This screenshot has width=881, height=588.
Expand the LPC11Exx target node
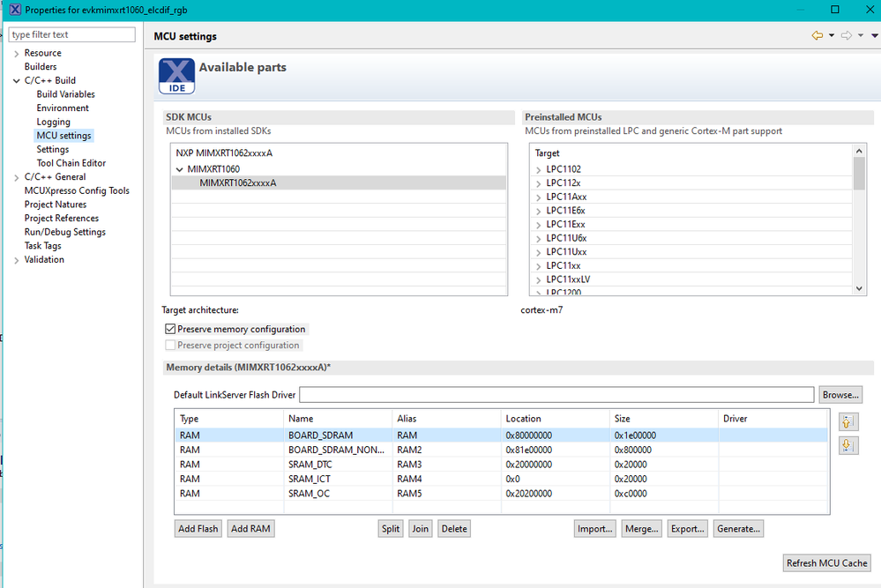(538, 225)
